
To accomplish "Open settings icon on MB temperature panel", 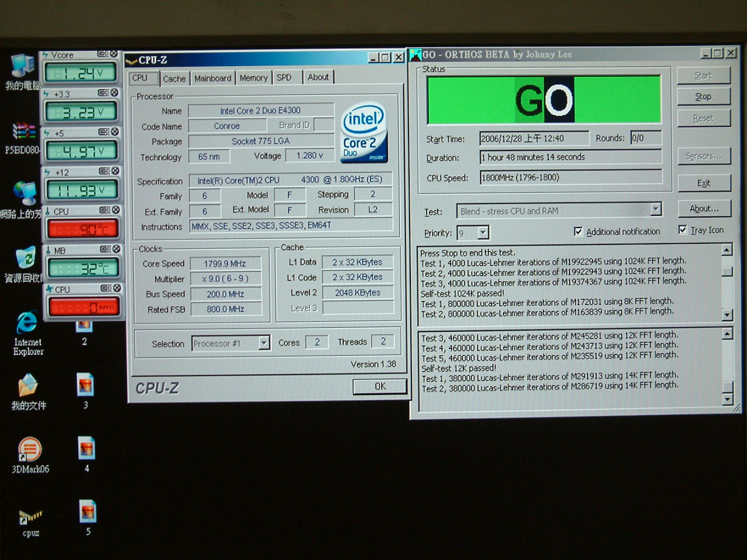I will pos(106,249).
